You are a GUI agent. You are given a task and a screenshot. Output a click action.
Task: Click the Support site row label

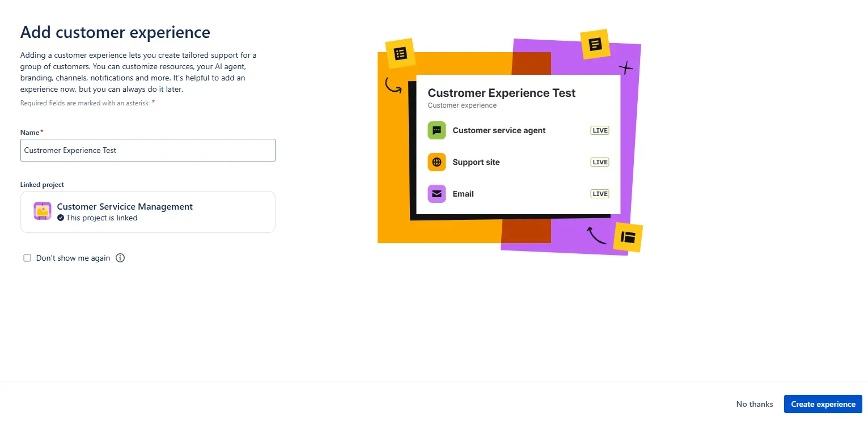[x=476, y=162]
